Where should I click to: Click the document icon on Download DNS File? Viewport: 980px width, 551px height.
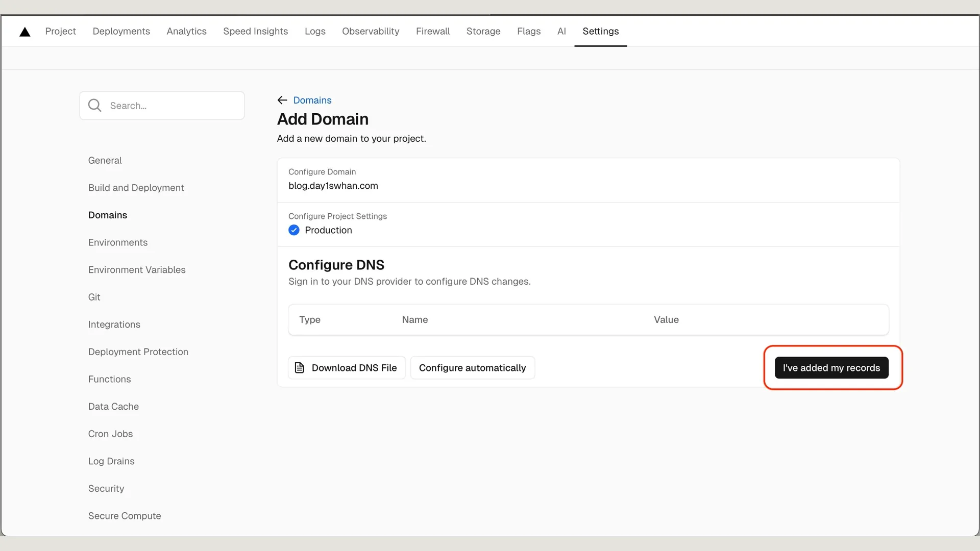[x=300, y=368]
